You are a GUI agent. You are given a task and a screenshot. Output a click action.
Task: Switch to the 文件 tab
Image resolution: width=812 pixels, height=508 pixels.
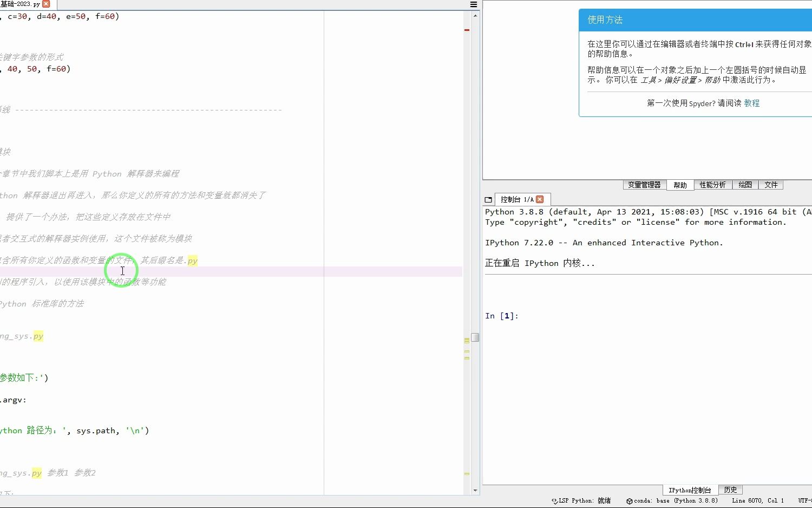771,185
